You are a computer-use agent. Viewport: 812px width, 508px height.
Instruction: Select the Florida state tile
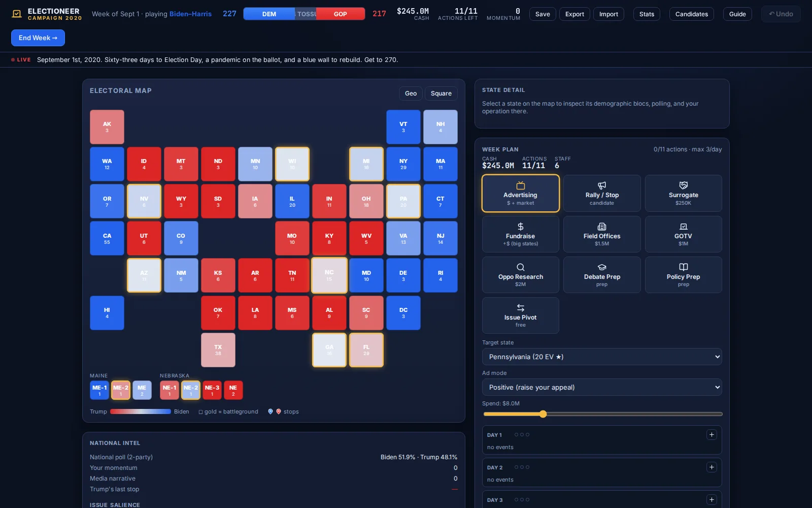pos(366,350)
